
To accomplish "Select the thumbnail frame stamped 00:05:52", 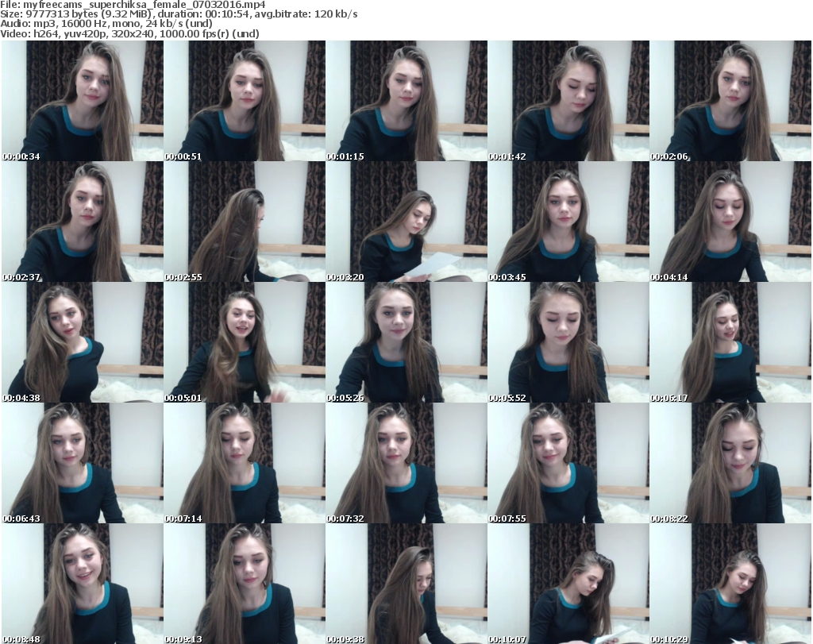I will 568,343.
